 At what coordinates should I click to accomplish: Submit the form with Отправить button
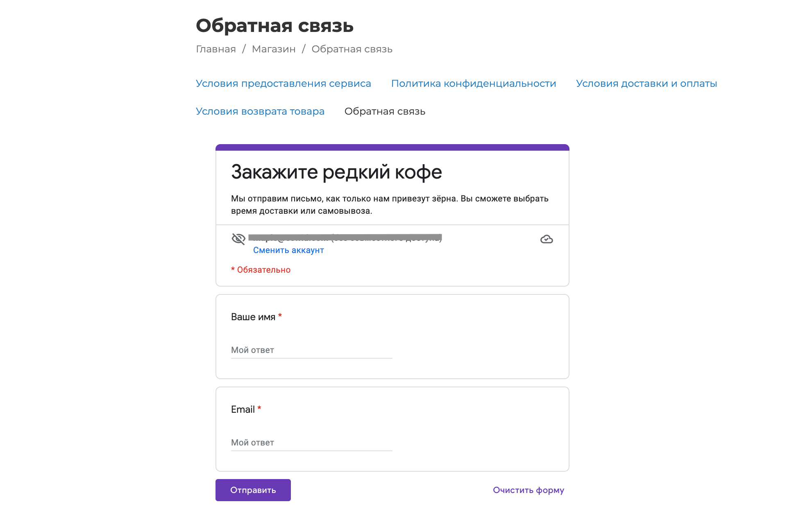[253, 490]
